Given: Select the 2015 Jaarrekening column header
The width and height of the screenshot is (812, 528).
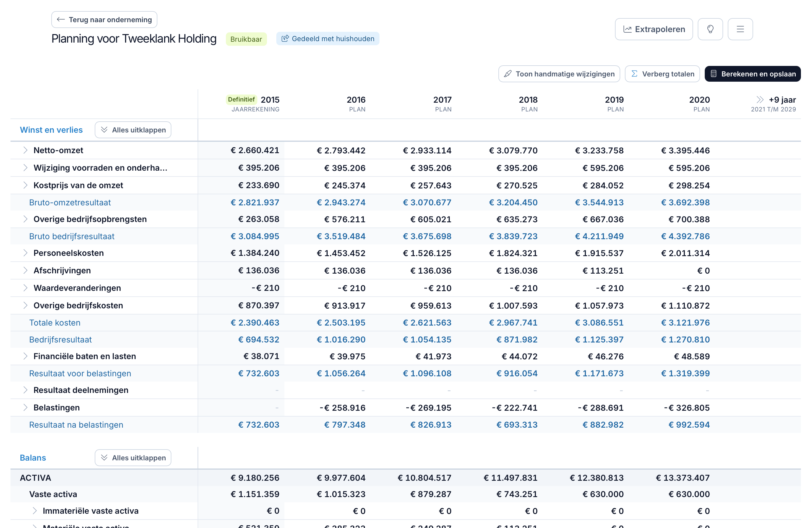Looking at the screenshot, I should coord(252,104).
